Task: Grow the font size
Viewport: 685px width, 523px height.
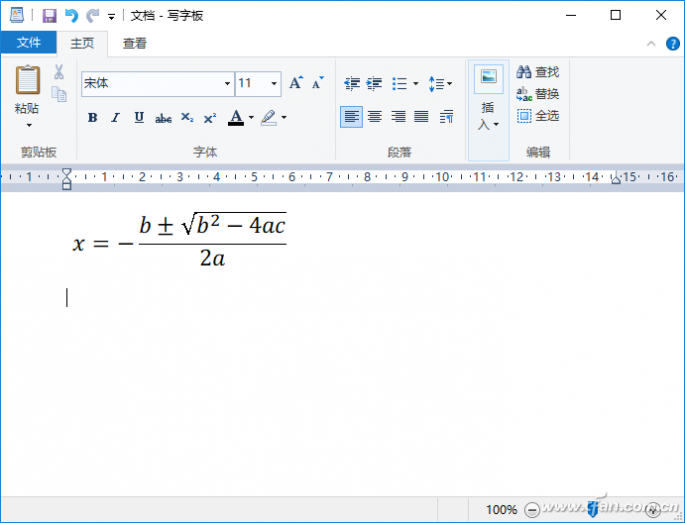Action: click(296, 82)
